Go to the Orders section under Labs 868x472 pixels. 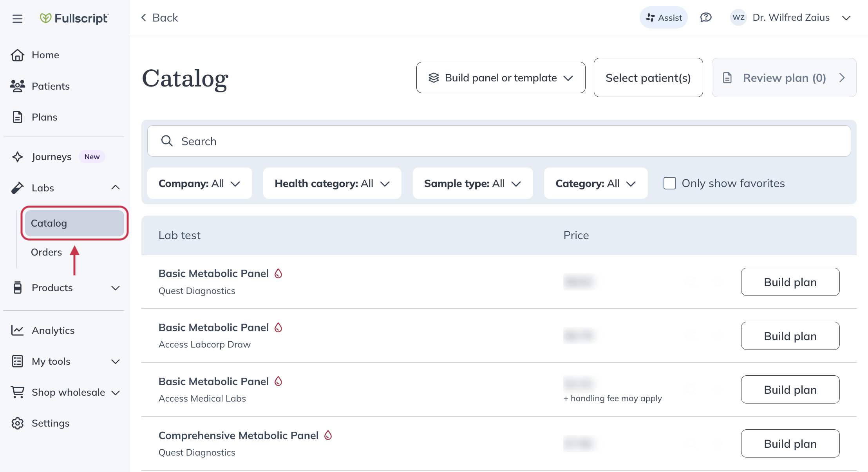point(47,252)
